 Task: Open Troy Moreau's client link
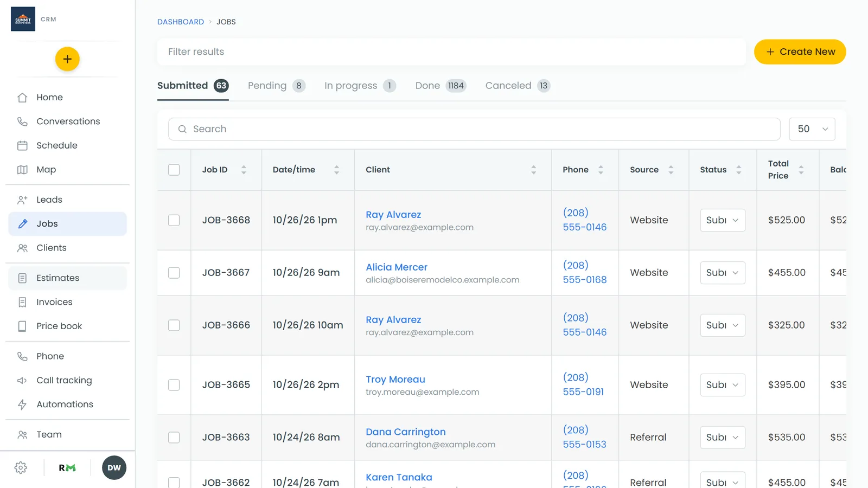(x=395, y=380)
